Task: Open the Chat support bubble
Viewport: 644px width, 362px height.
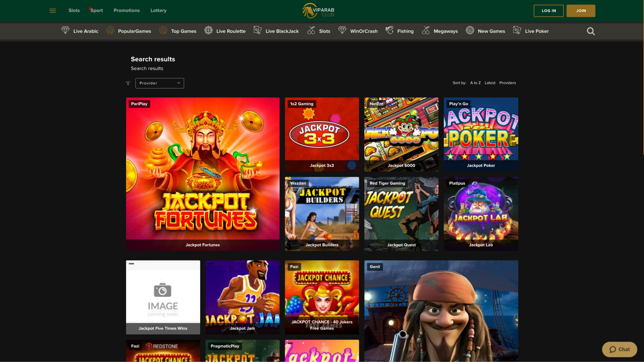Action: point(620,349)
